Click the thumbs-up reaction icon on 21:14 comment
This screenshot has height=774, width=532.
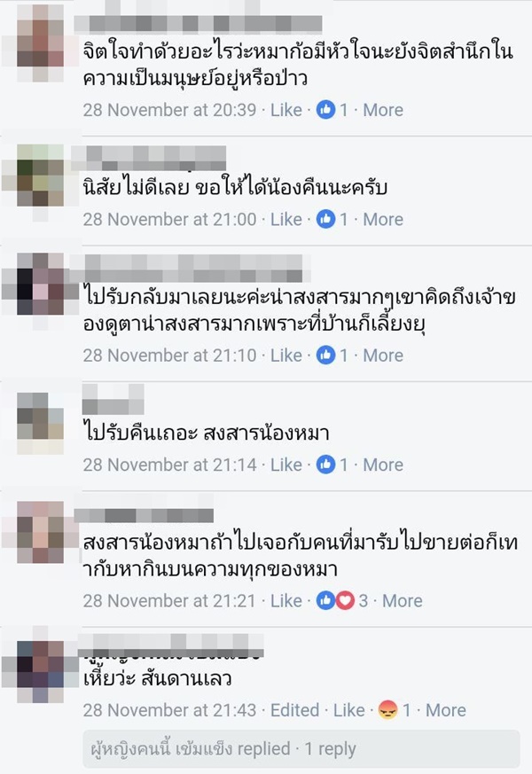[x=325, y=465]
